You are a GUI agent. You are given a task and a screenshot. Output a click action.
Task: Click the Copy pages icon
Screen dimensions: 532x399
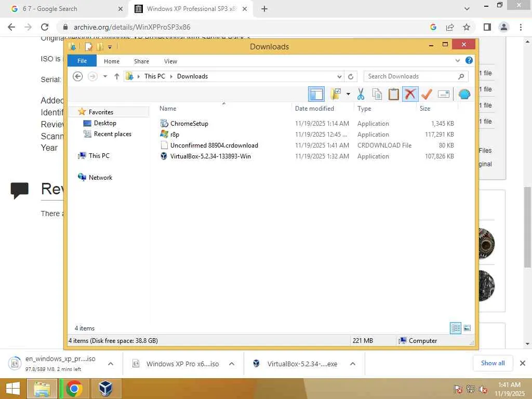click(x=377, y=94)
